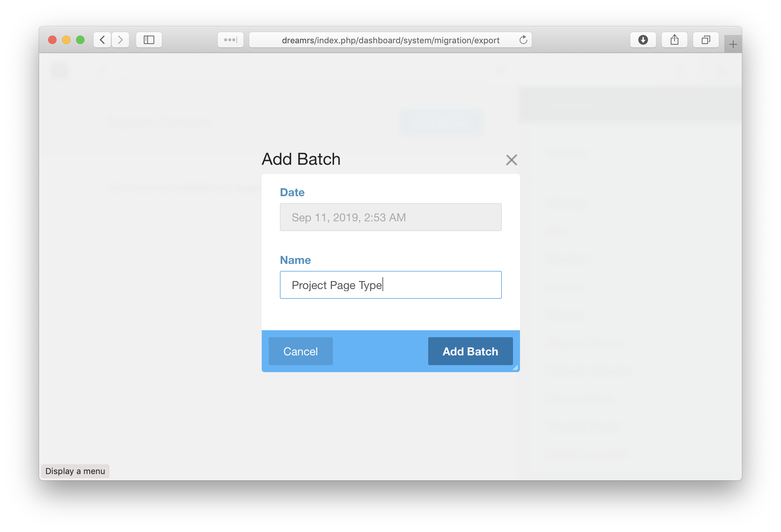Click the greyed-out Date field
The height and width of the screenshot is (532, 781).
[x=390, y=217]
